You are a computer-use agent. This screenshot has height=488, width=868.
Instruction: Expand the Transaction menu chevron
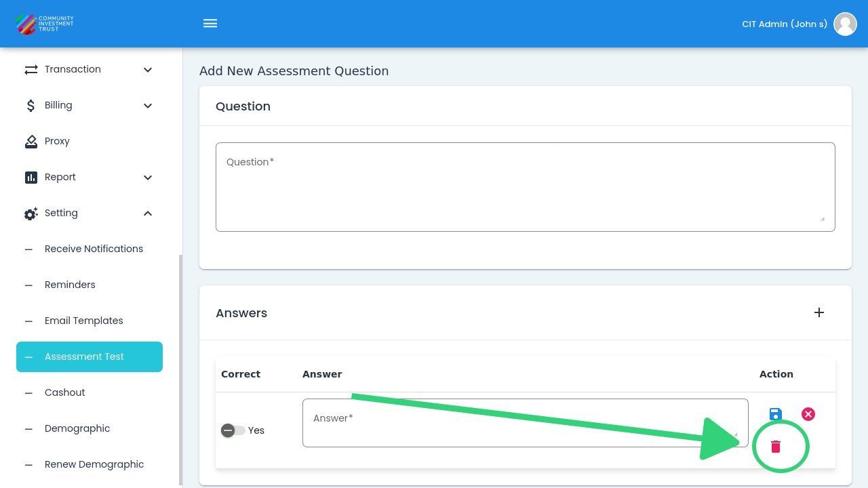pyautogui.click(x=148, y=70)
